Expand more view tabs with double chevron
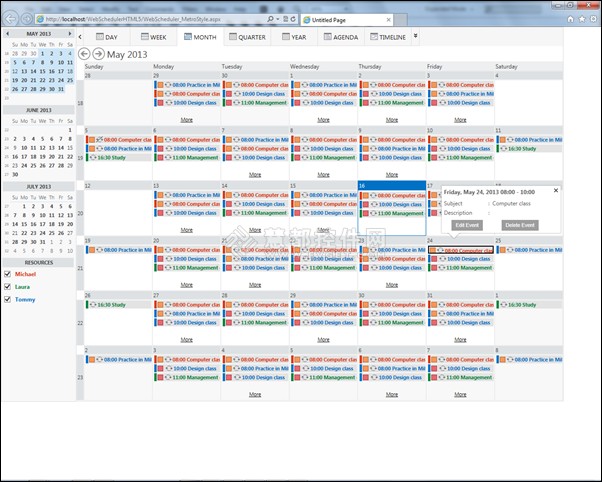This screenshot has width=602, height=482. [x=415, y=36]
